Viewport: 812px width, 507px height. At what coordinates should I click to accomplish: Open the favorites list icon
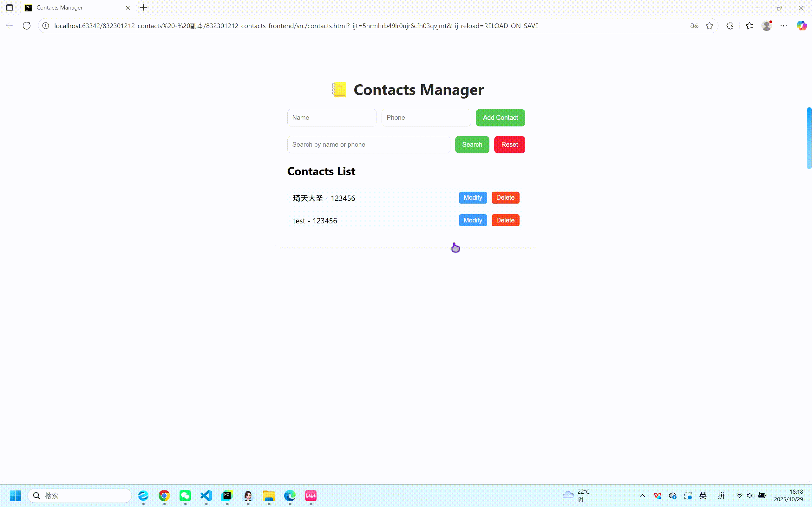pos(749,26)
